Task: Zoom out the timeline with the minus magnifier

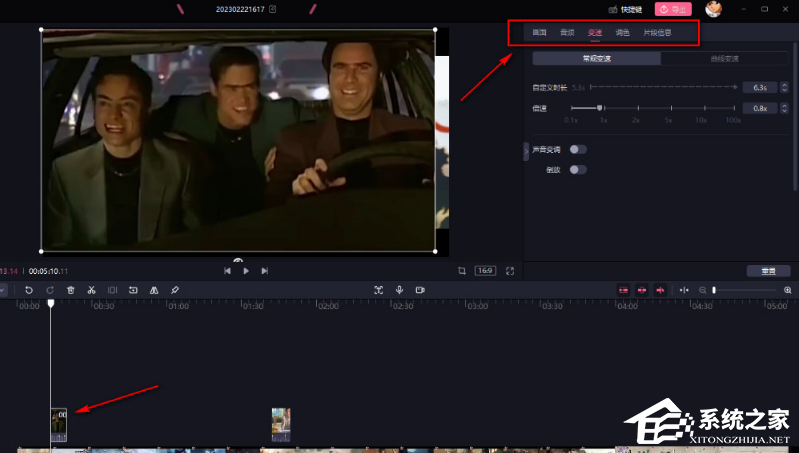Action: tap(703, 290)
